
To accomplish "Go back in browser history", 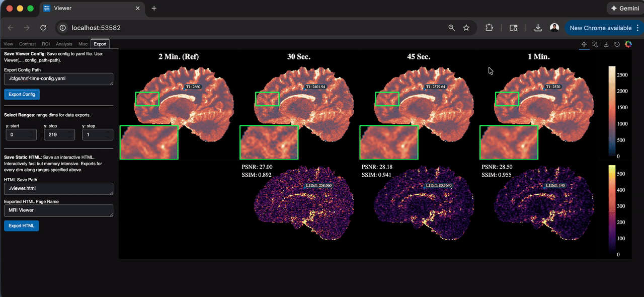I will [11, 28].
